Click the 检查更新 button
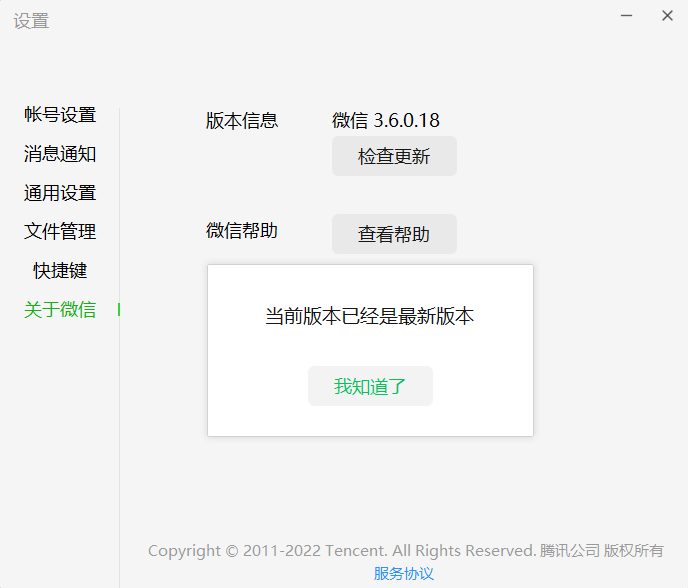Screen dimensions: 688x588 tap(394, 156)
